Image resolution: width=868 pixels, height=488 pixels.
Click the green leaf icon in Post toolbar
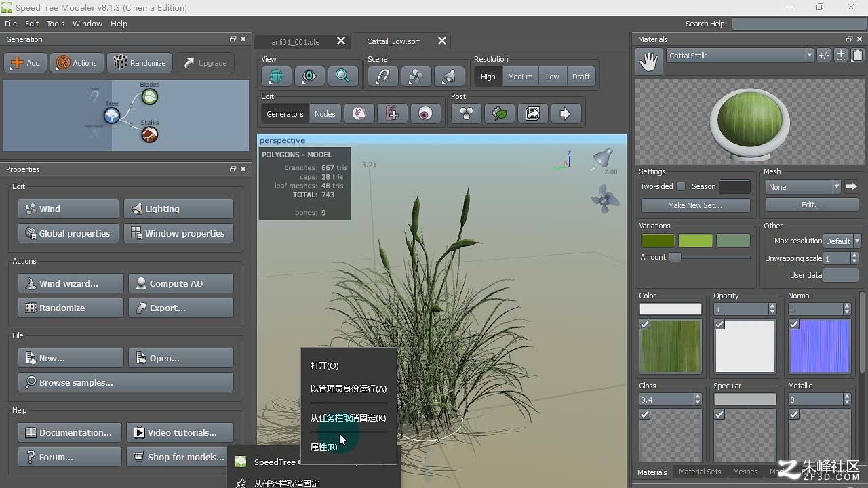[x=500, y=114]
